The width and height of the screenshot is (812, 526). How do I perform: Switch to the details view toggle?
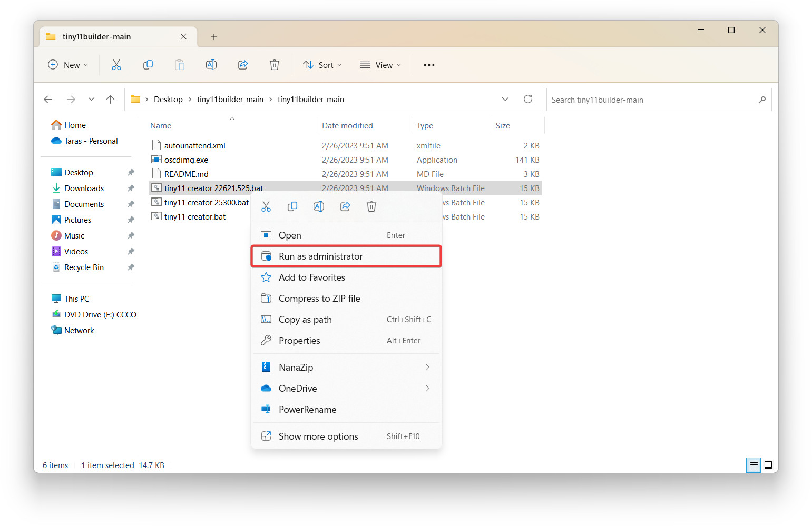[x=754, y=465]
